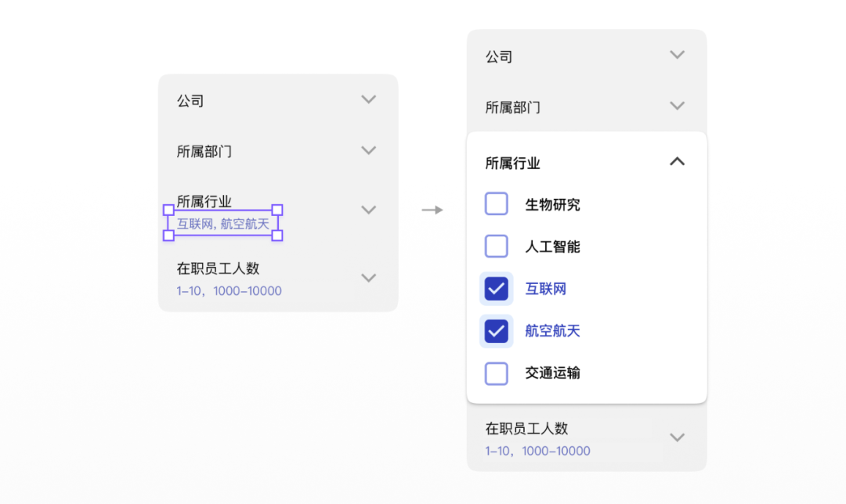This screenshot has height=504, width=846.
Task: Check the 人工智能 checkbox
Action: (497, 247)
